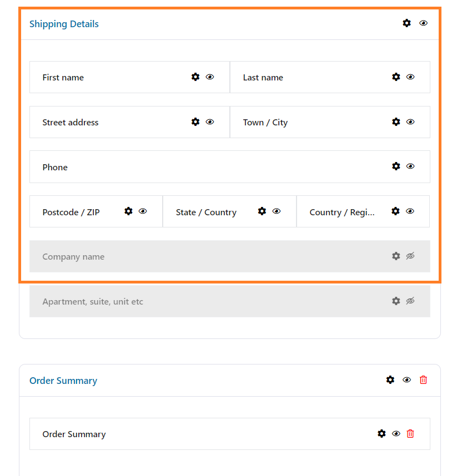
Task: Click the Order Summary section title
Action: [x=63, y=381]
